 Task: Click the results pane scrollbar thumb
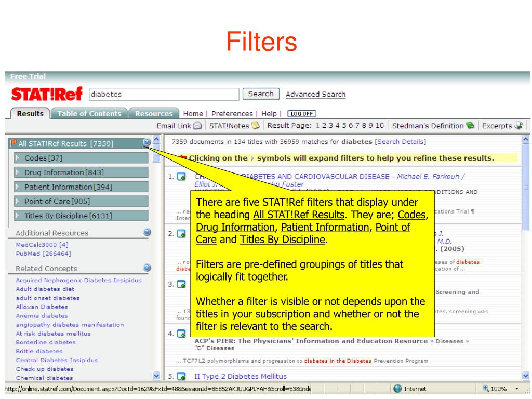(526, 187)
